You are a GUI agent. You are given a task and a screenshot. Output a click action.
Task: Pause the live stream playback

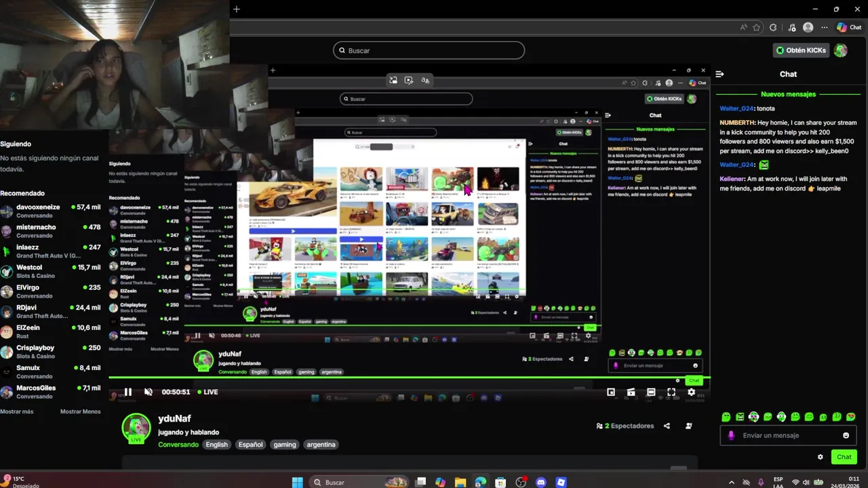point(127,392)
